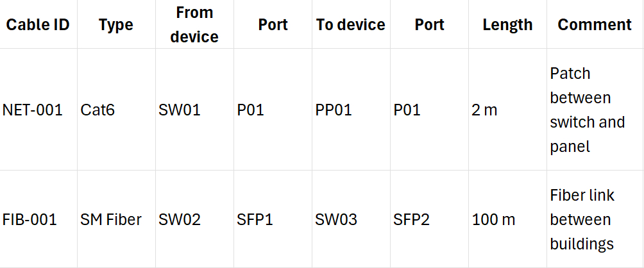Select the Type column header
Image resolution: width=644 pixels, height=268 pixels.
point(116,25)
